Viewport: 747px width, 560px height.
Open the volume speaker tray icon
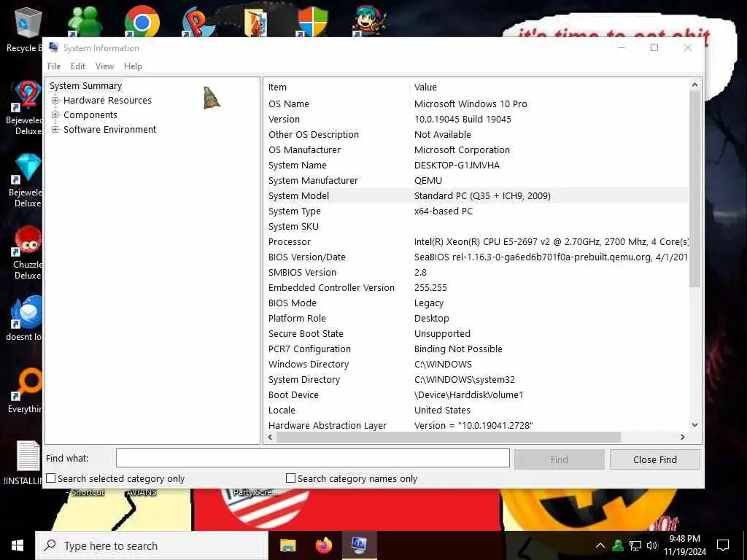(652, 545)
